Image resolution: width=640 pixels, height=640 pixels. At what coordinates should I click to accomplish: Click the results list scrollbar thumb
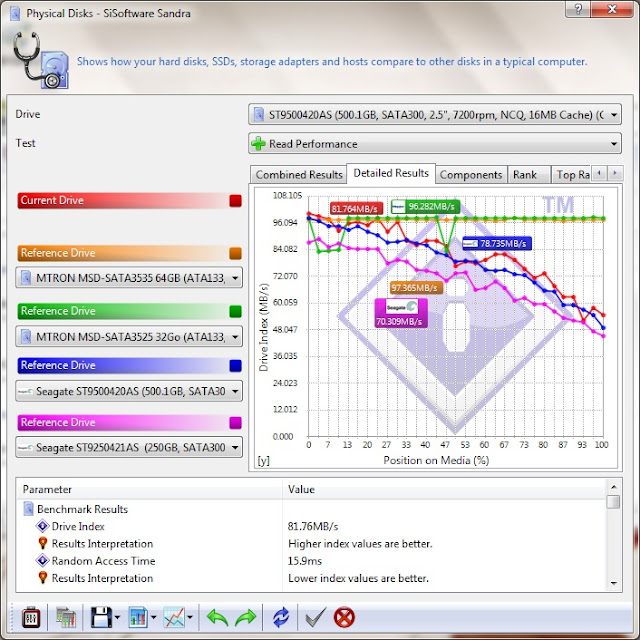[613, 502]
